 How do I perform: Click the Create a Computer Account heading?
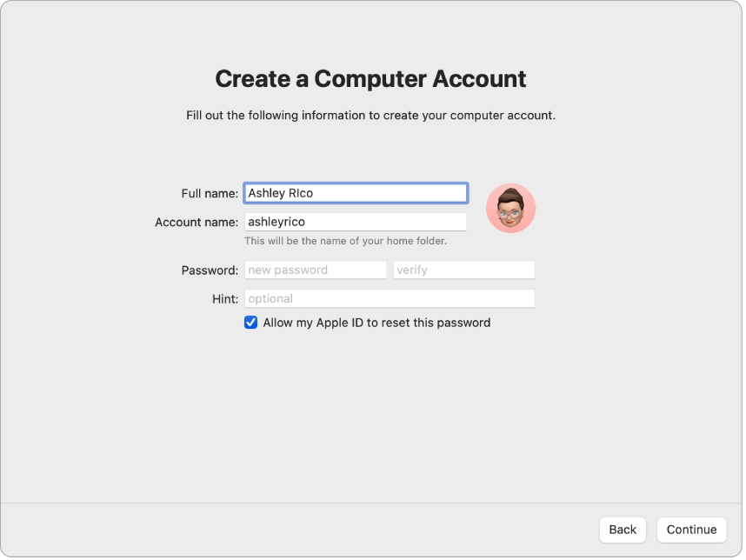click(372, 78)
